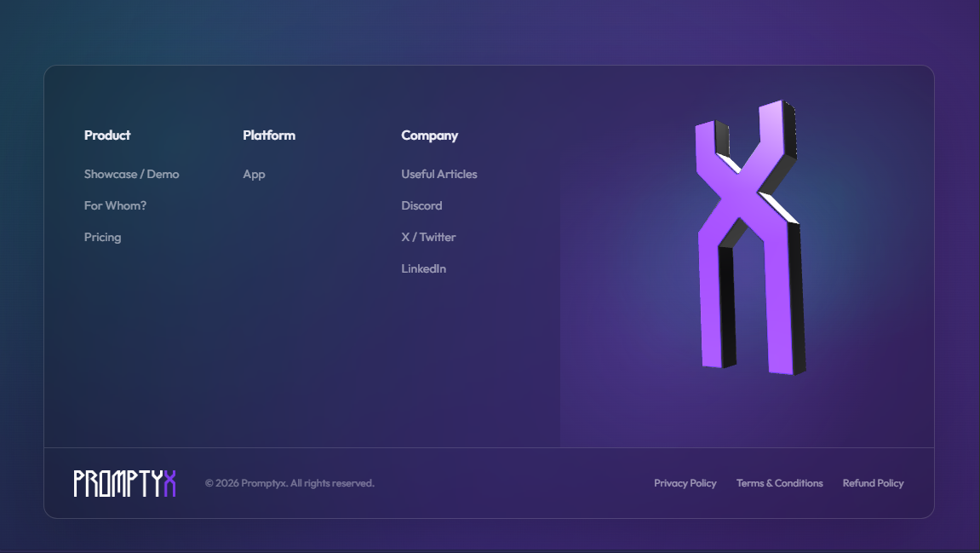Click the large 3D purple X graphic

tap(748, 238)
